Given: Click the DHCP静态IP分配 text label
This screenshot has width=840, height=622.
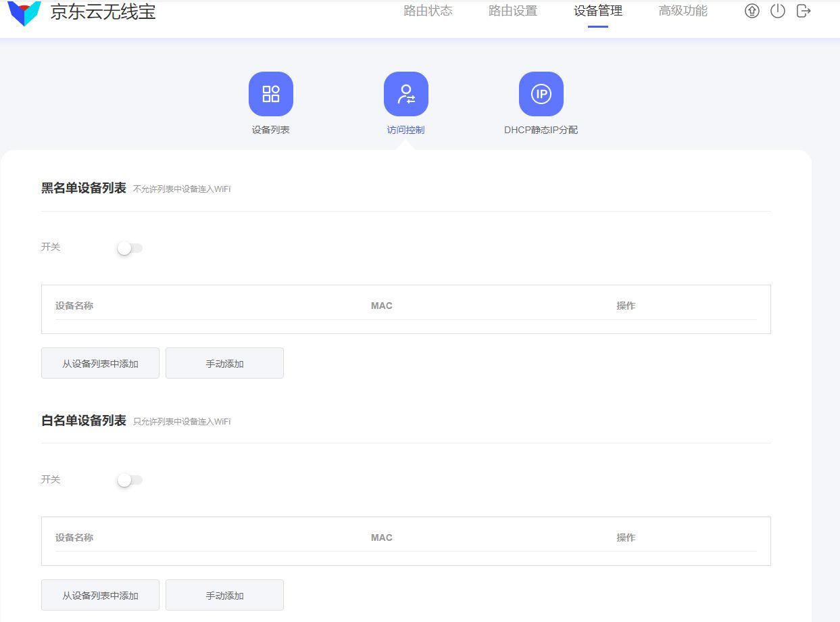Looking at the screenshot, I should point(541,130).
